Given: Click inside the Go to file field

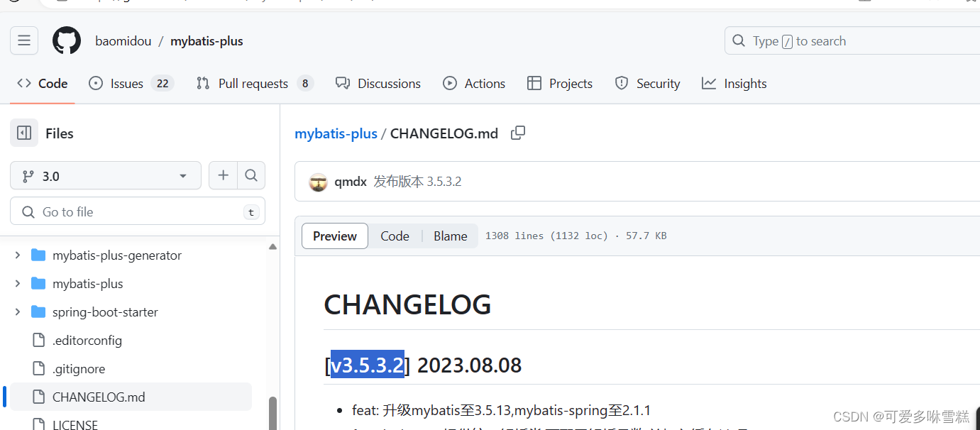Looking at the screenshot, I should click(128, 211).
